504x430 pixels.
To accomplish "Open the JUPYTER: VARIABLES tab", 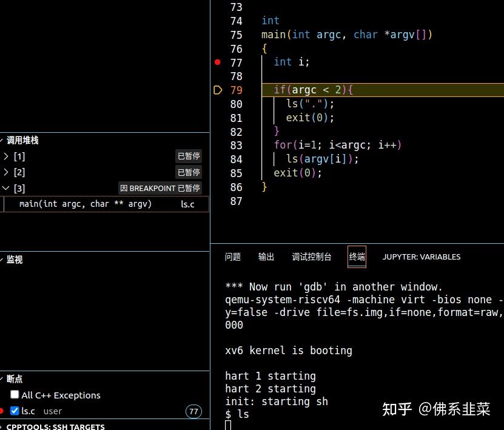I will [x=422, y=257].
